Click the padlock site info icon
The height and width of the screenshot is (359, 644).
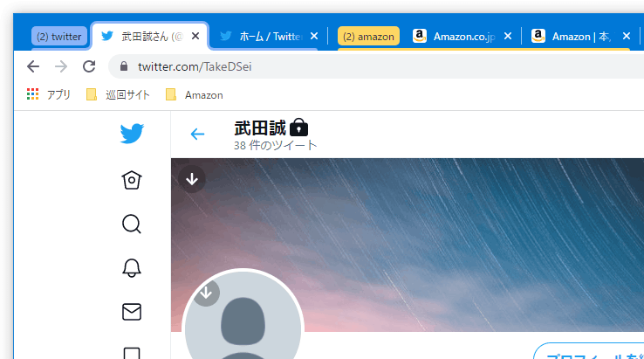[x=124, y=66]
